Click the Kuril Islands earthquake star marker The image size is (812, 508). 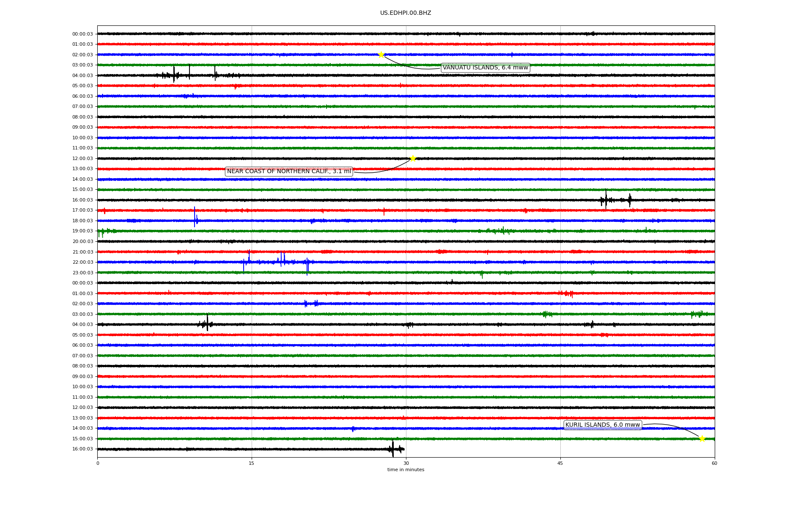pos(702,439)
